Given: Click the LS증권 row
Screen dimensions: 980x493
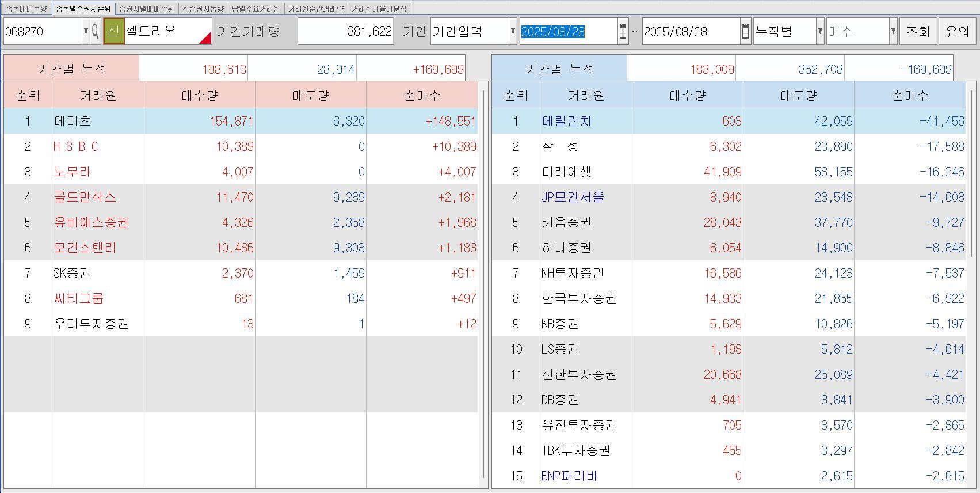Looking at the screenshot, I should coord(729,349).
